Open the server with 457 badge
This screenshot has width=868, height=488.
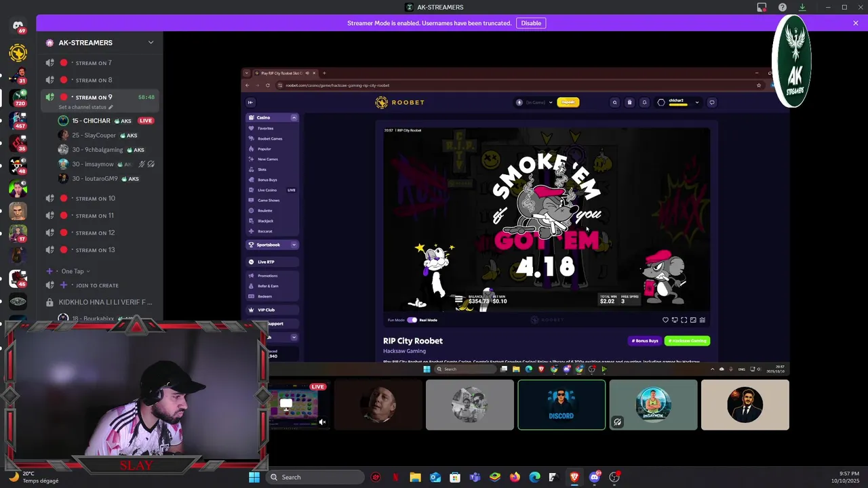pyautogui.click(x=18, y=121)
